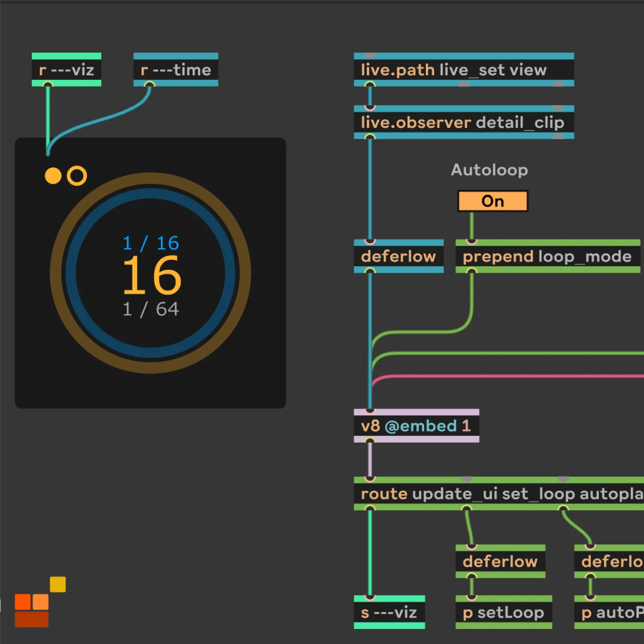Select the s ---viz send object
Viewport: 644px width, 644px height.
coord(389,613)
